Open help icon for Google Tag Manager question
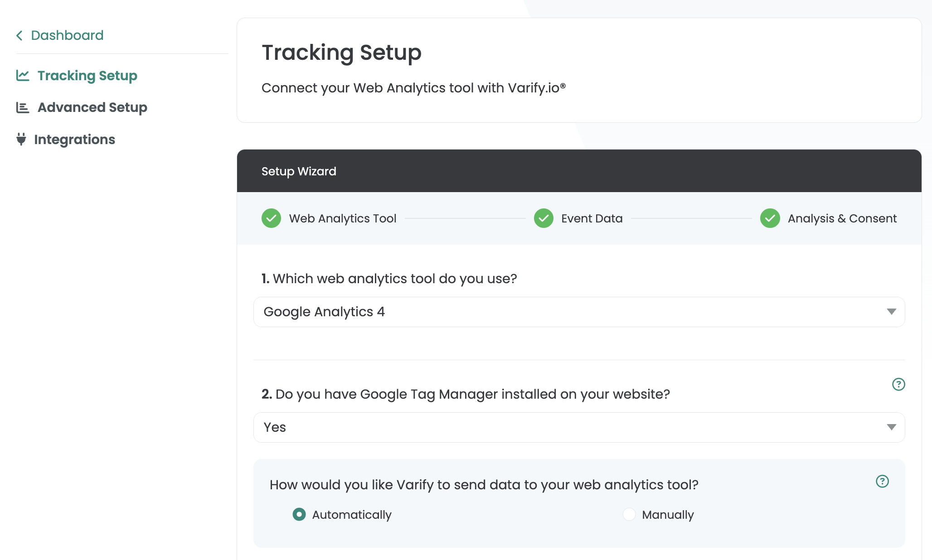The height and width of the screenshot is (560, 932). [x=898, y=384]
